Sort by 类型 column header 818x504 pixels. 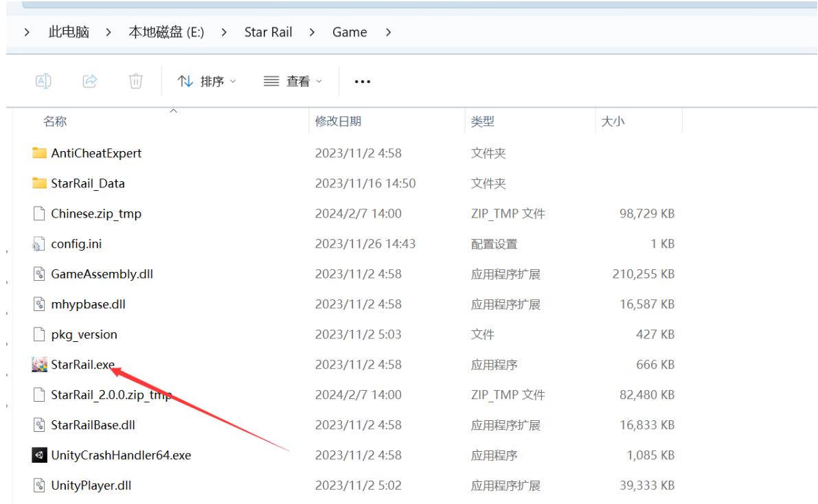[483, 122]
